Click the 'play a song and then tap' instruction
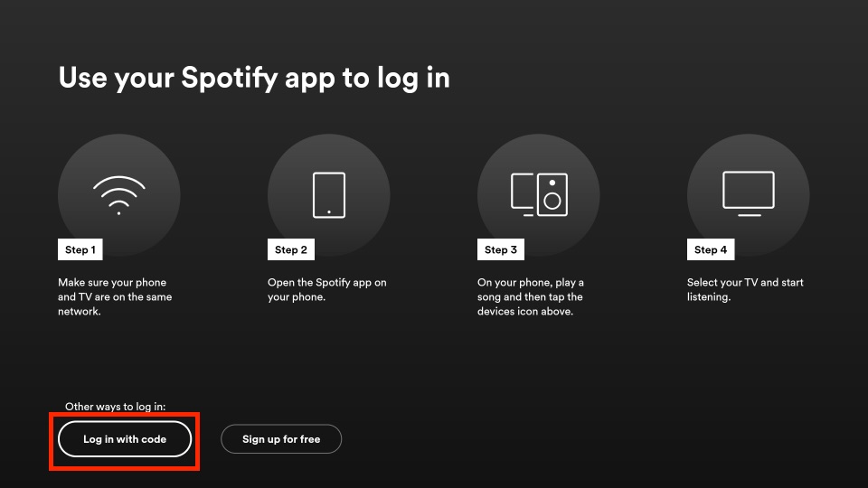The width and height of the screenshot is (868, 488). [531, 296]
